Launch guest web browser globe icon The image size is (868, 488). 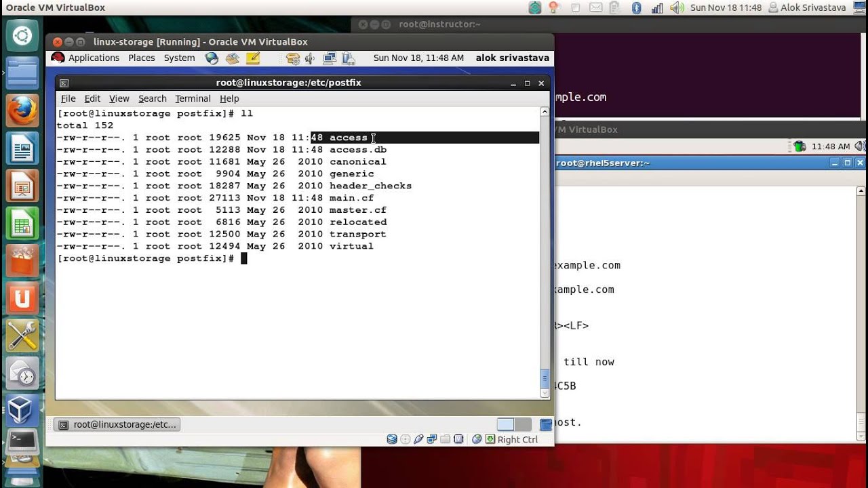coord(212,58)
